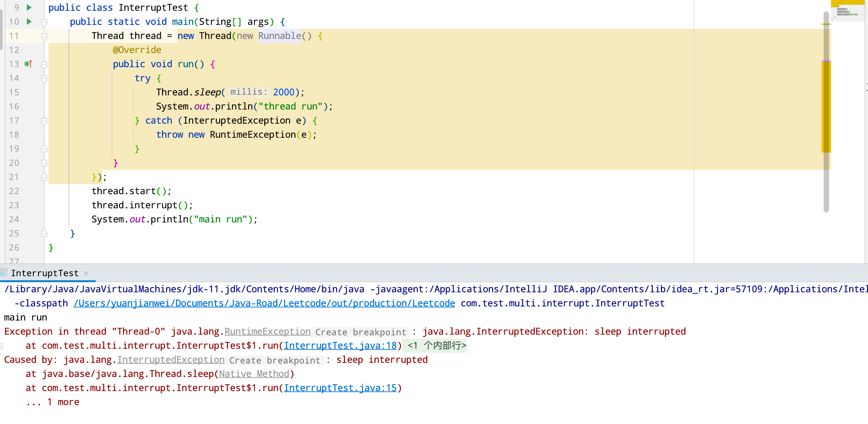Open InterruptTest.java:15 stack trace link
868x424 pixels.
click(340, 388)
